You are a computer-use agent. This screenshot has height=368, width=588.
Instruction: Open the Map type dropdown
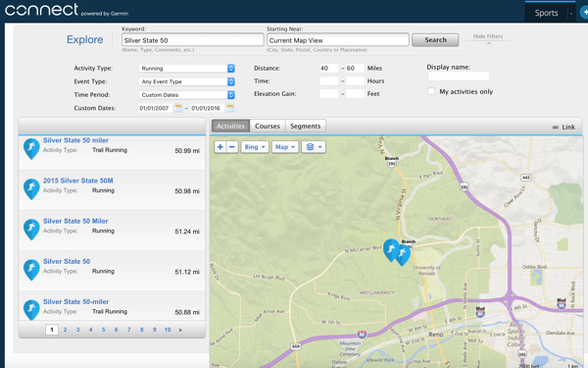(285, 147)
